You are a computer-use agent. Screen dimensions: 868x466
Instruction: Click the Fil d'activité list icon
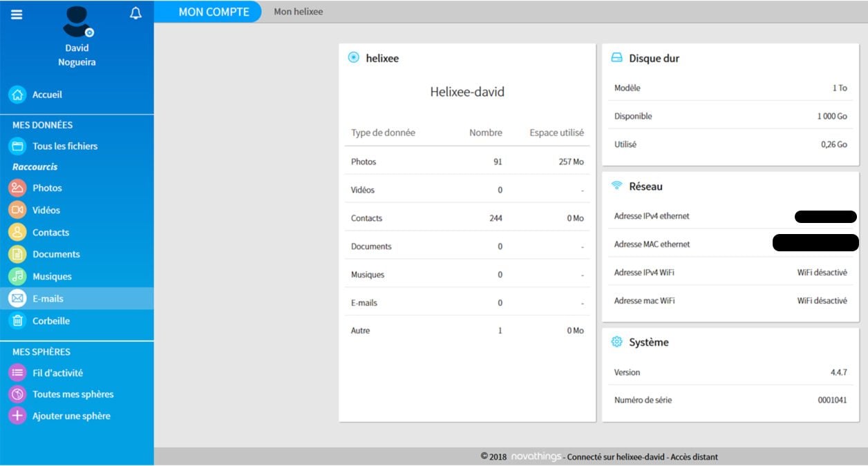pyautogui.click(x=17, y=373)
